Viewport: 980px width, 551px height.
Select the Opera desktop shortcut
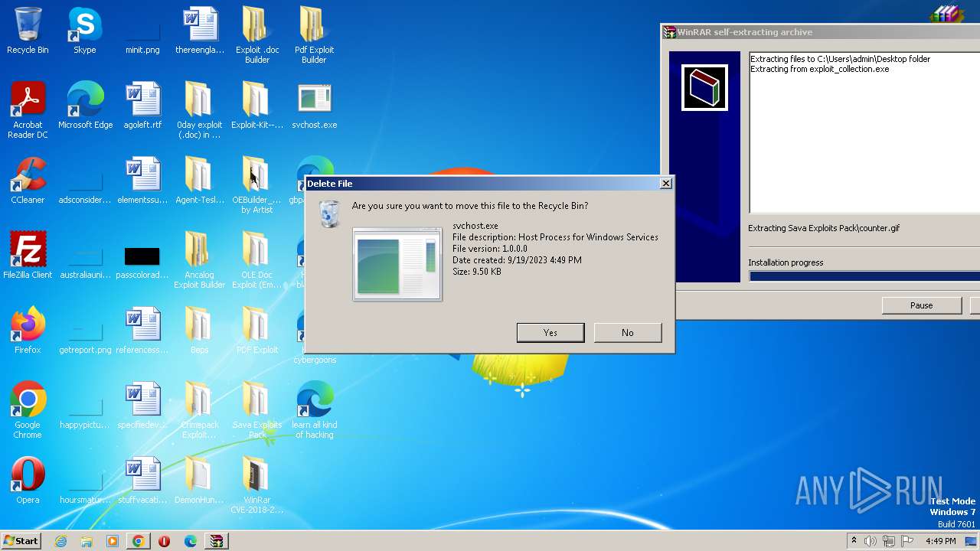28,481
